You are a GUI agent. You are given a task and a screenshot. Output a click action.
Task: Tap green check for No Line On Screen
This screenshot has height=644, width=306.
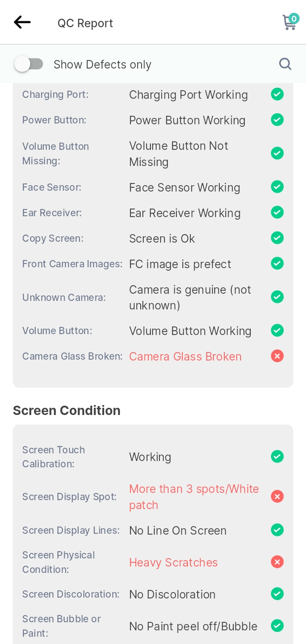tap(278, 530)
